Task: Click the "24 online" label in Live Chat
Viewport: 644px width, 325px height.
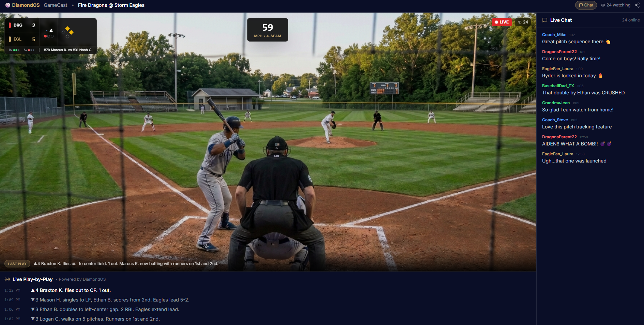Action: 630,20
